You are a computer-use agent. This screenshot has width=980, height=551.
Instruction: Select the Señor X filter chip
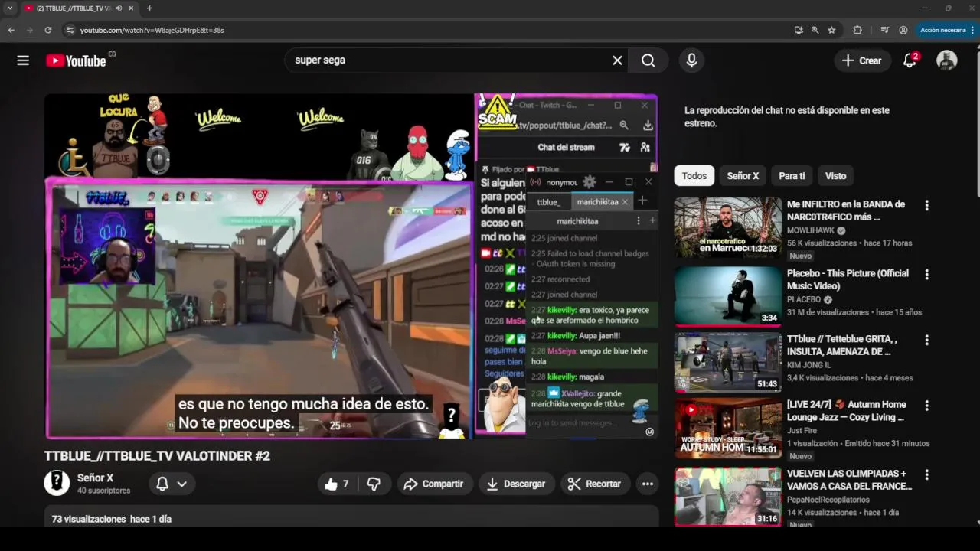point(743,176)
